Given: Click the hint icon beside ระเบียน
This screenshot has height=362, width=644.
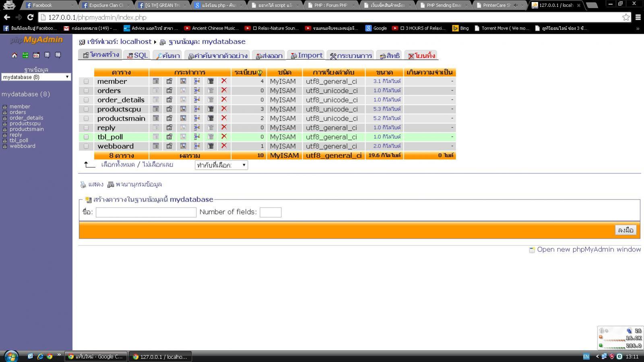Looking at the screenshot, I should 260,73.
